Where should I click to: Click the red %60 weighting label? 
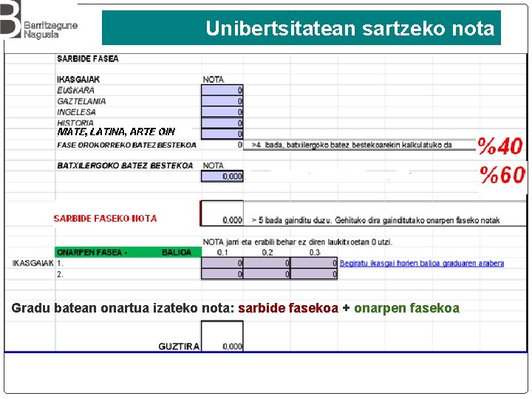click(502, 174)
